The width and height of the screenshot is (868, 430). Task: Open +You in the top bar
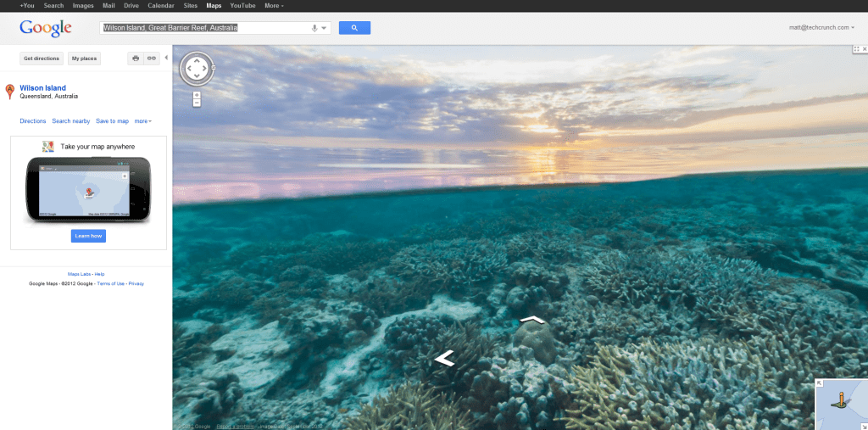[27, 6]
